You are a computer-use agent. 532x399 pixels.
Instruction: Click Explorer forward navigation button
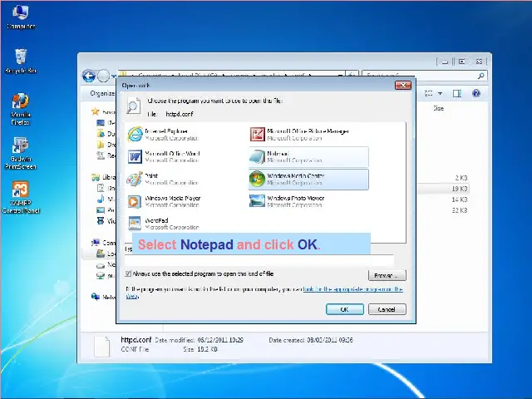pos(103,76)
